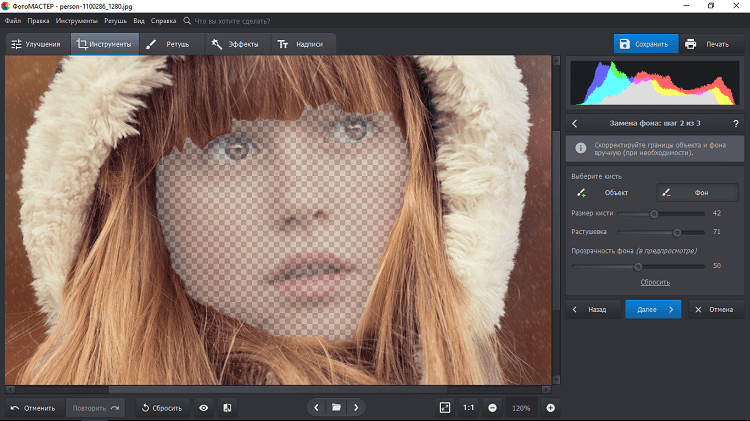Zoom in with the plus icon

(x=550, y=408)
